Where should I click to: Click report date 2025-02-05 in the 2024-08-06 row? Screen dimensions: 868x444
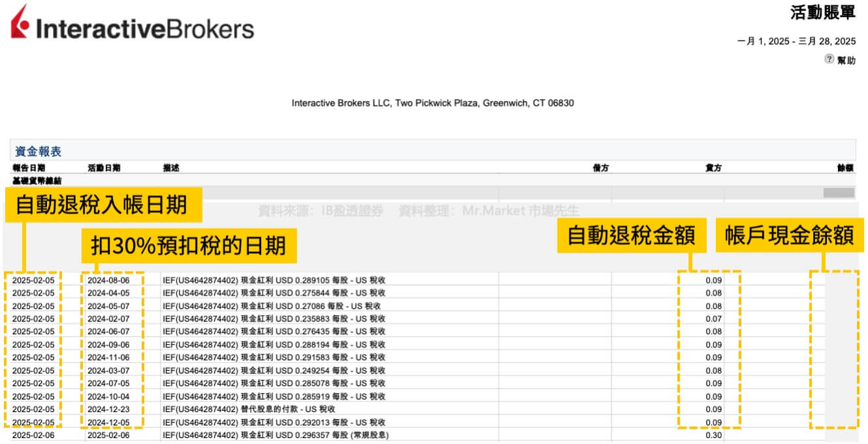coord(33,280)
